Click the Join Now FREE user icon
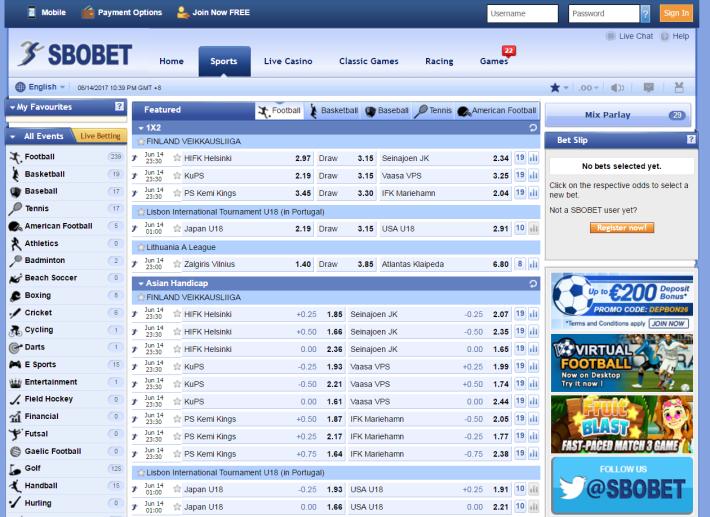Viewport: 710px width, 517px height. click(x=182, y=12)
